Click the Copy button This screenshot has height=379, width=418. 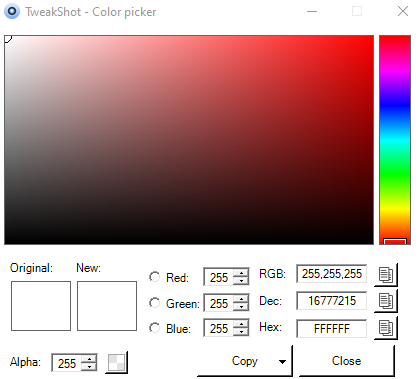[245, 361]
